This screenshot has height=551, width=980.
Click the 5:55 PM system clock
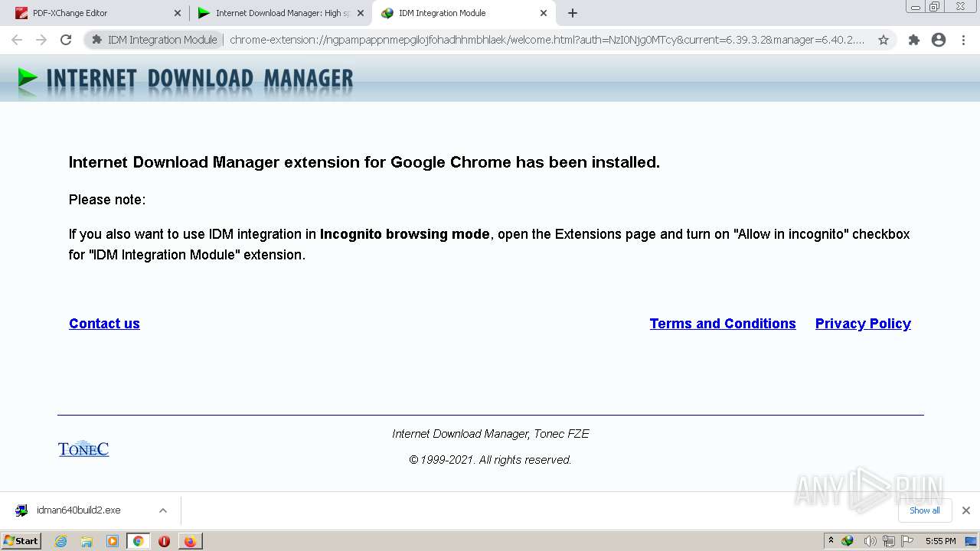(x=940, y=541)
